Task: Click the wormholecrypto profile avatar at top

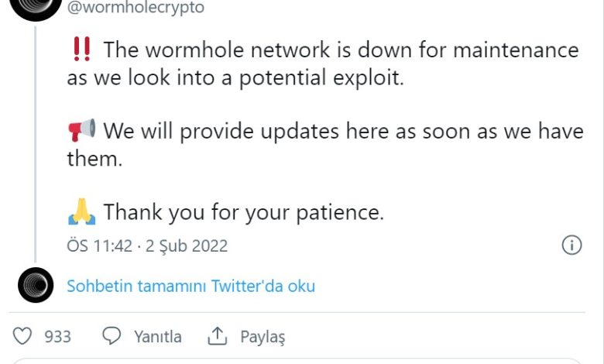Action: coord(36,6)
